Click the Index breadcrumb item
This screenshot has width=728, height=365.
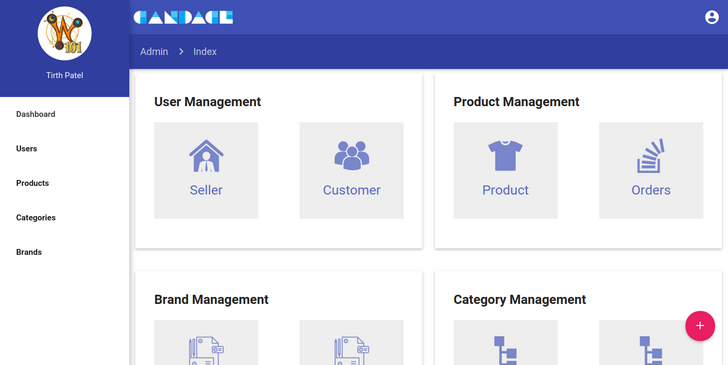tap(205, 52)
